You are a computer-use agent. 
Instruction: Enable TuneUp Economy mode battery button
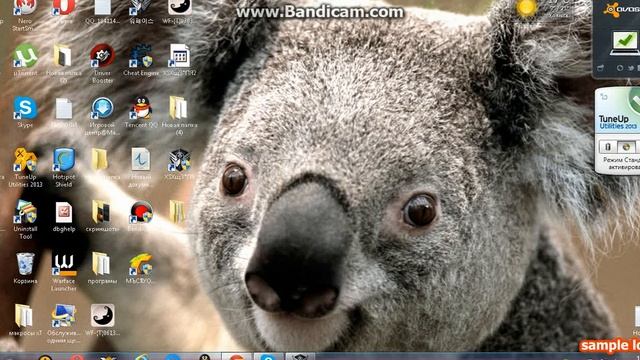pos(607,147)
